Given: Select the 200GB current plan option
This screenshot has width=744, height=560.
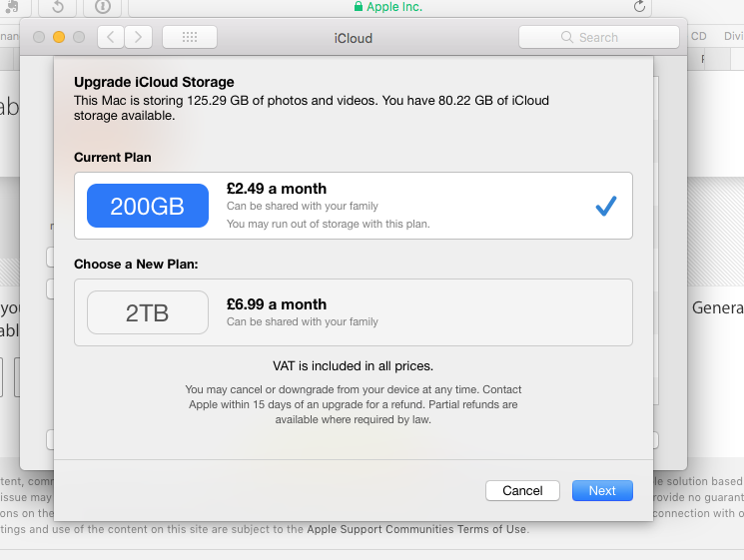Looking at the screenshot, I should click(x=353, y=206).
